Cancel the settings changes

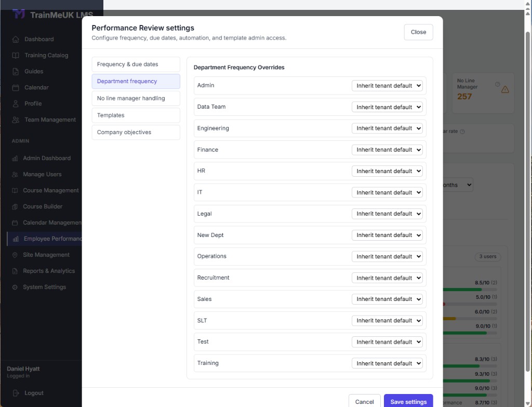click(x=364, y=402)
